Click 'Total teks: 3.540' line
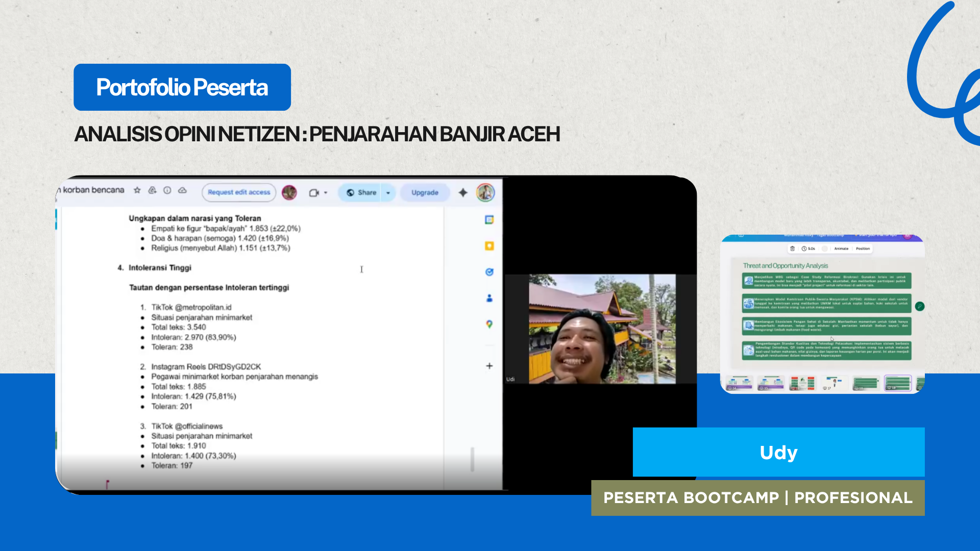The image size is (980, 551). [178, 327]
